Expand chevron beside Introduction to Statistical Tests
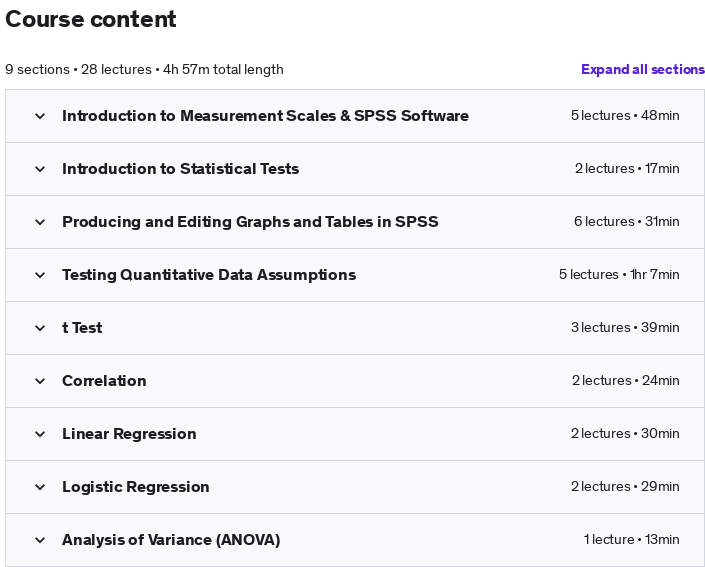The image size is (705, 567). [x=40, y=169]
